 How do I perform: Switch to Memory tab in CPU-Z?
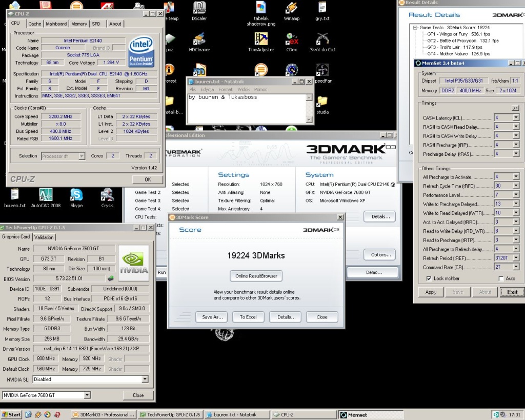coord(78,24)
